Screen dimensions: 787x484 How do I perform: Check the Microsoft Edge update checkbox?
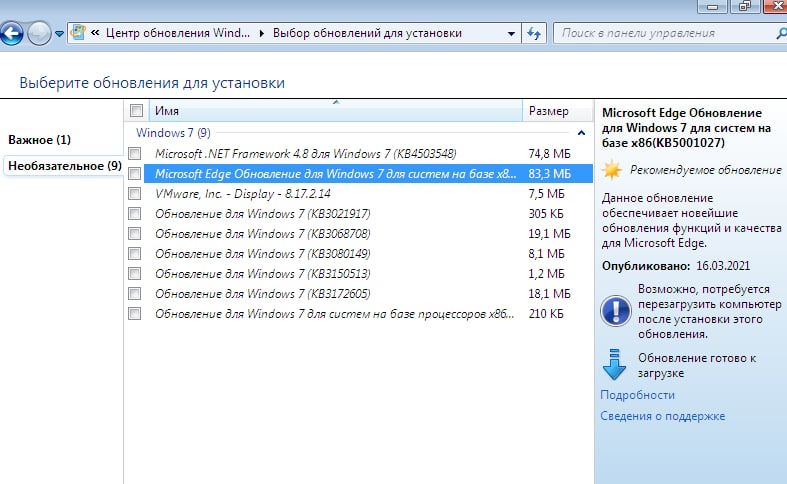click(x=135, y=174)
